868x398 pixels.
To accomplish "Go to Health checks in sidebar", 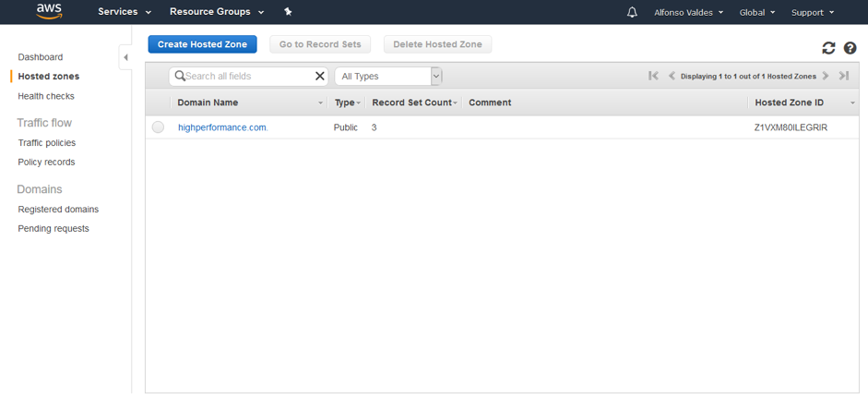I will (46, 96).
